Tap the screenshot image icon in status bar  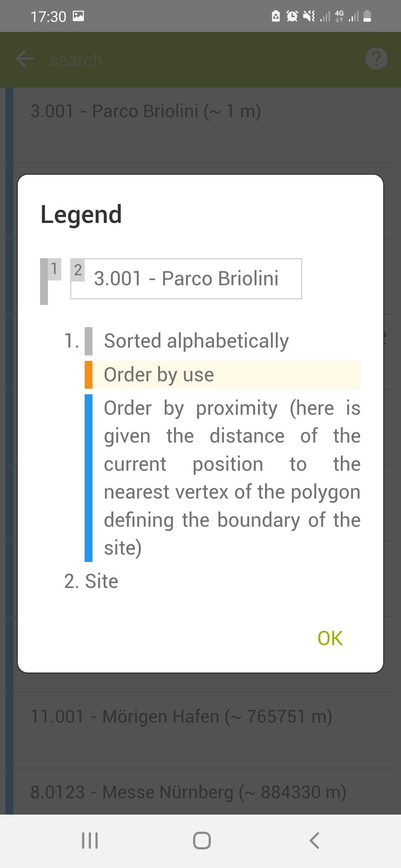78,16
